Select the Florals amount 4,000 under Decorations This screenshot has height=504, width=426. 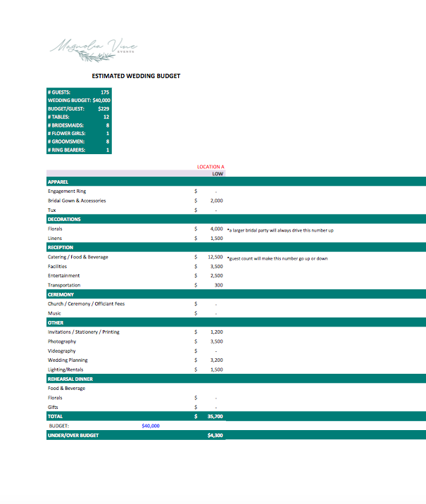point(216,229)
